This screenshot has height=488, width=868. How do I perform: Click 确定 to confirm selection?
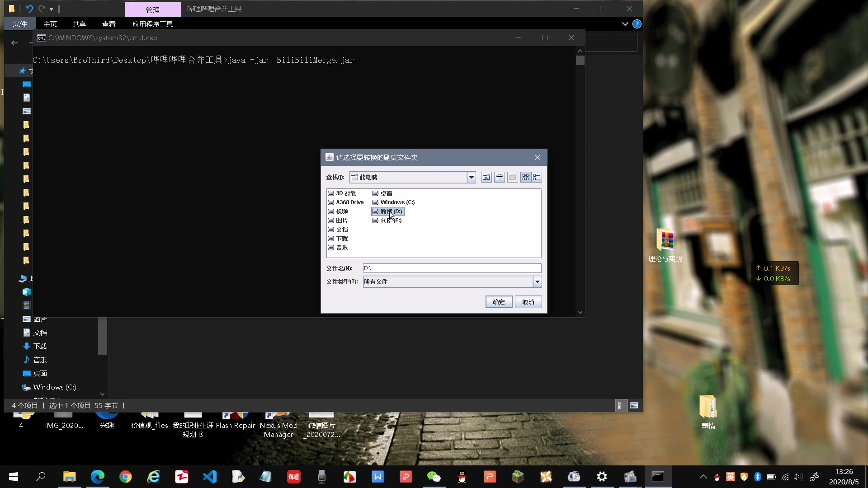498,301
